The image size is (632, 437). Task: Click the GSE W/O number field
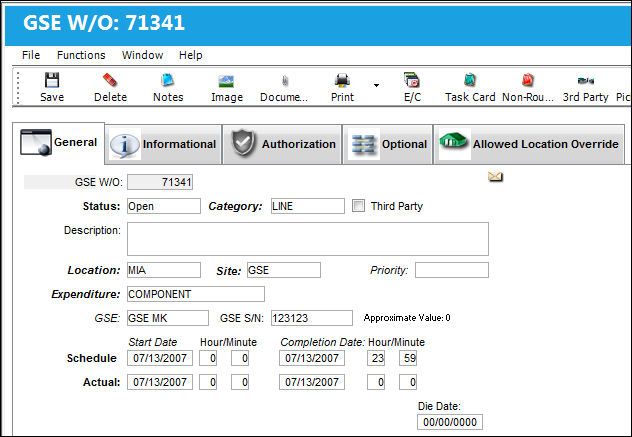point(160,182)
